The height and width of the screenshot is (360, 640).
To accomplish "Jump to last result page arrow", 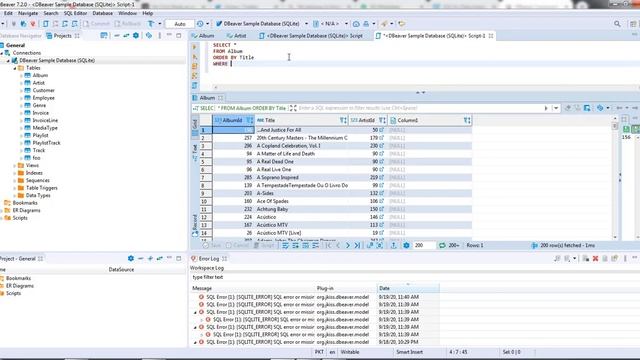I will point(357,245).
